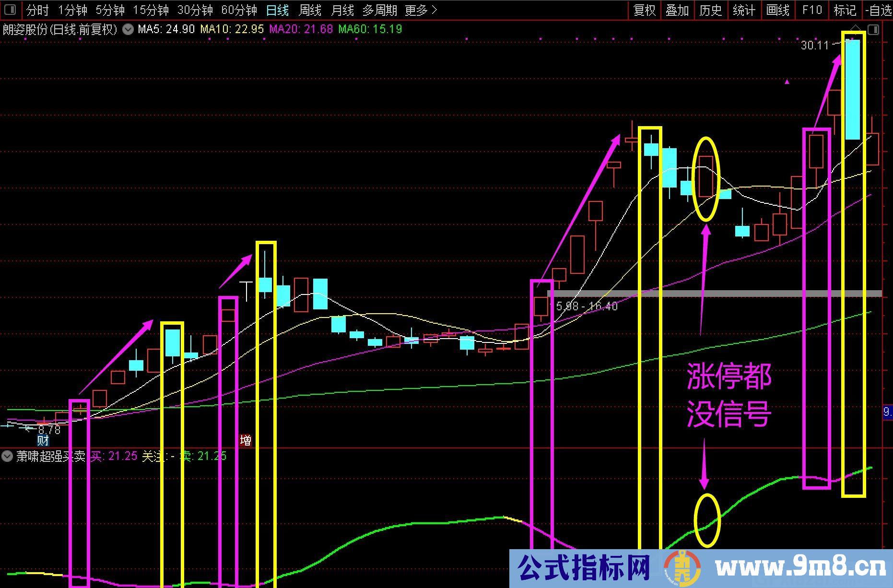
Task: Expand the dropdown beside 萧啸超强买卖 indicator
Action: tap(7, 456)
